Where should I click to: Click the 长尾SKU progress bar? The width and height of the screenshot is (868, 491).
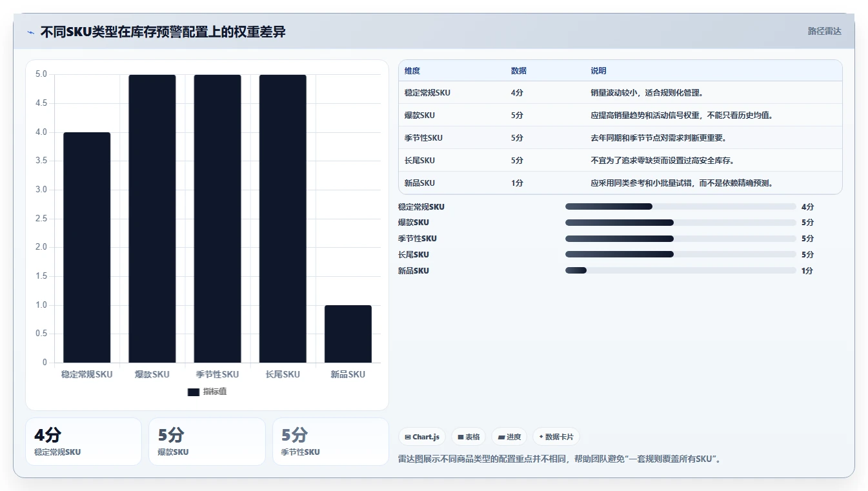[x=681, y=255]
